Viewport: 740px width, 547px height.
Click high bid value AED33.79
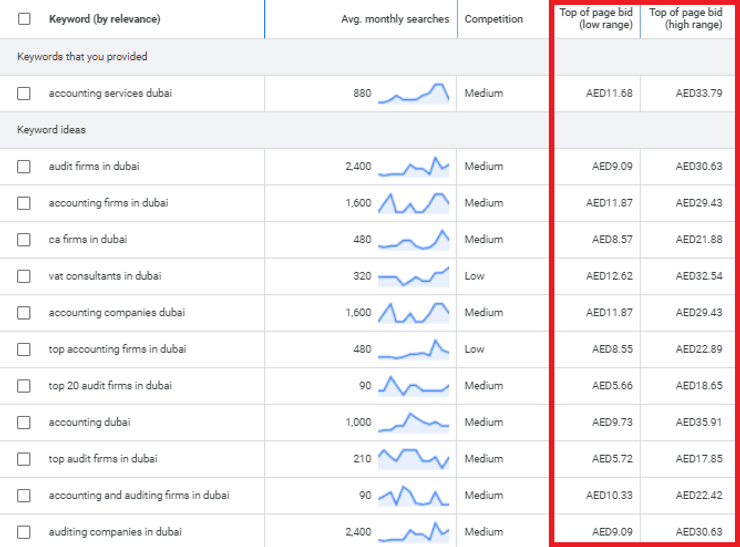699,93
